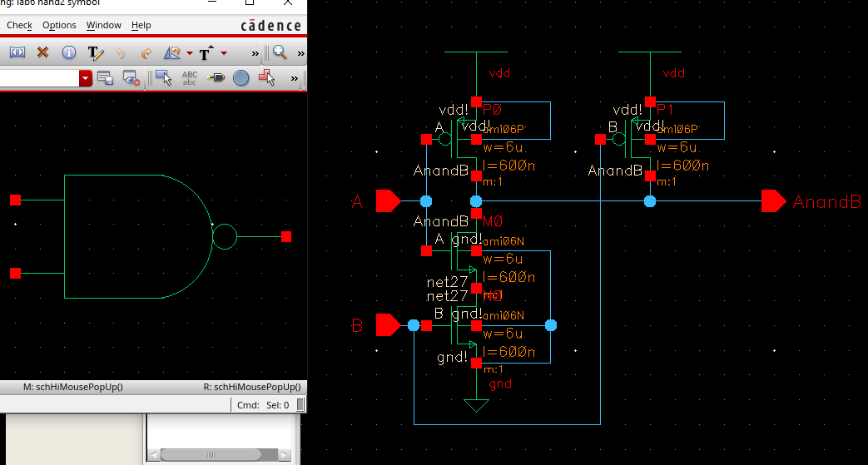Select the Create Pin tool icon
Image resolution: width=868 pixels, height=465 pixels.
[x=216, y=78]
